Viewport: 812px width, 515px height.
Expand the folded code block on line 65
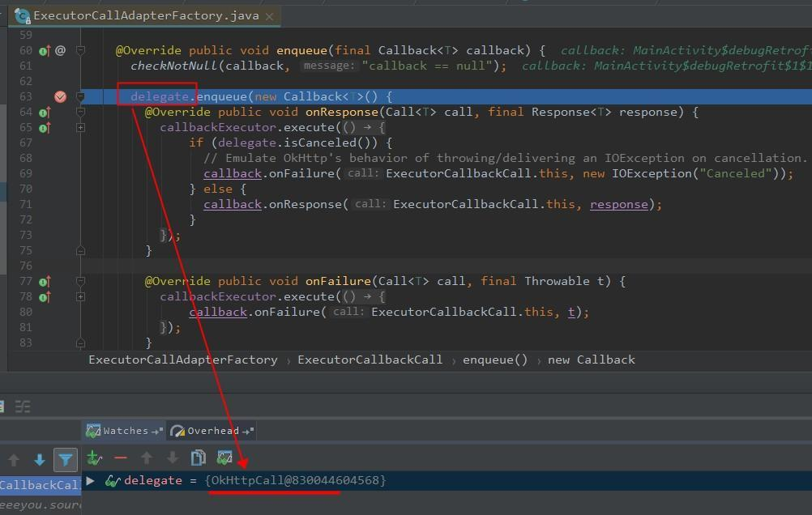point(80,127)
